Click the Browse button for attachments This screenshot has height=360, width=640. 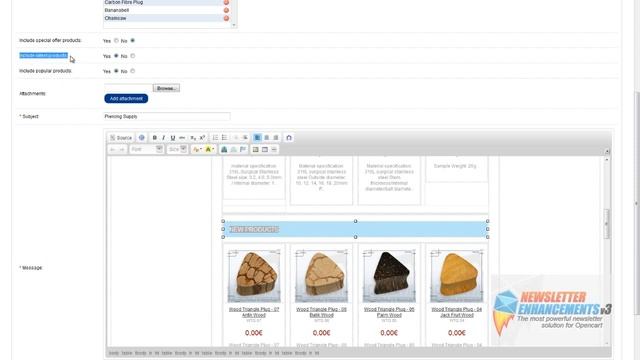(166, 88)
